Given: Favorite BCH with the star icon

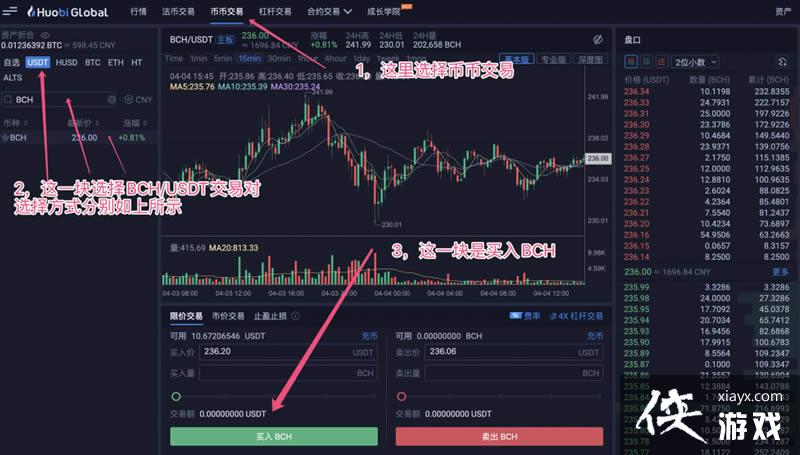Looking at the screenshot, I should click(x=5, y=138).
